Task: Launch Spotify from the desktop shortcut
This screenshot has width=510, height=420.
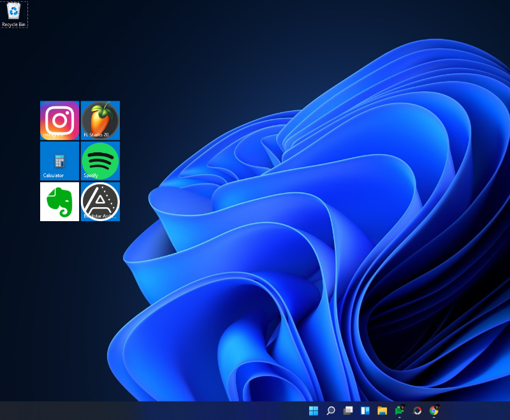Action: 100,158
